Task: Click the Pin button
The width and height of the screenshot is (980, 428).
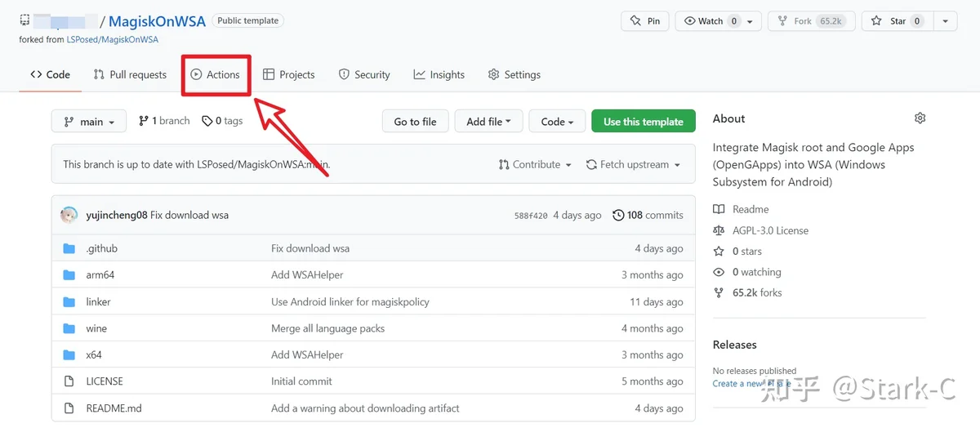Action: click(645, 20)
